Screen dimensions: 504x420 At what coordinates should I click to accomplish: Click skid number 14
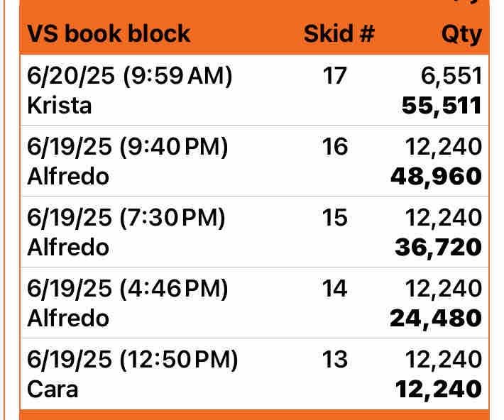click(335, 289)
